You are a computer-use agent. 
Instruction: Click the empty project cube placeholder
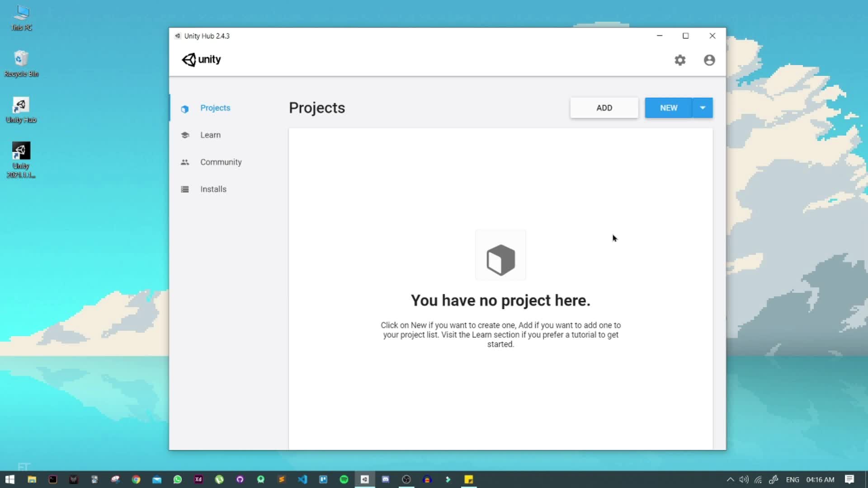tap(500, 259)
